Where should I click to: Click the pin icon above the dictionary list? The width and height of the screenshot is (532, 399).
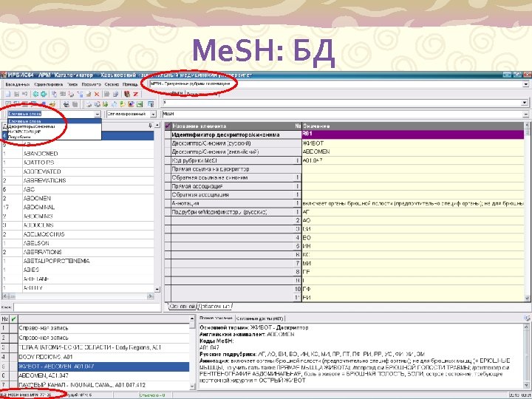(150, 126)
